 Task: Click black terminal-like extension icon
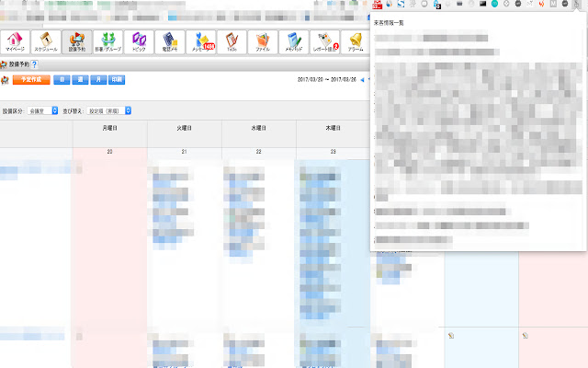tap(483, 4)
